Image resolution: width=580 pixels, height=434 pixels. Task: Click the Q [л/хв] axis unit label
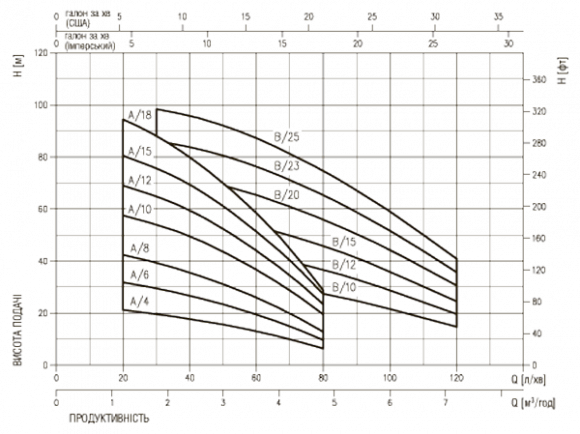pyautogui.click(x=529, y=379)
